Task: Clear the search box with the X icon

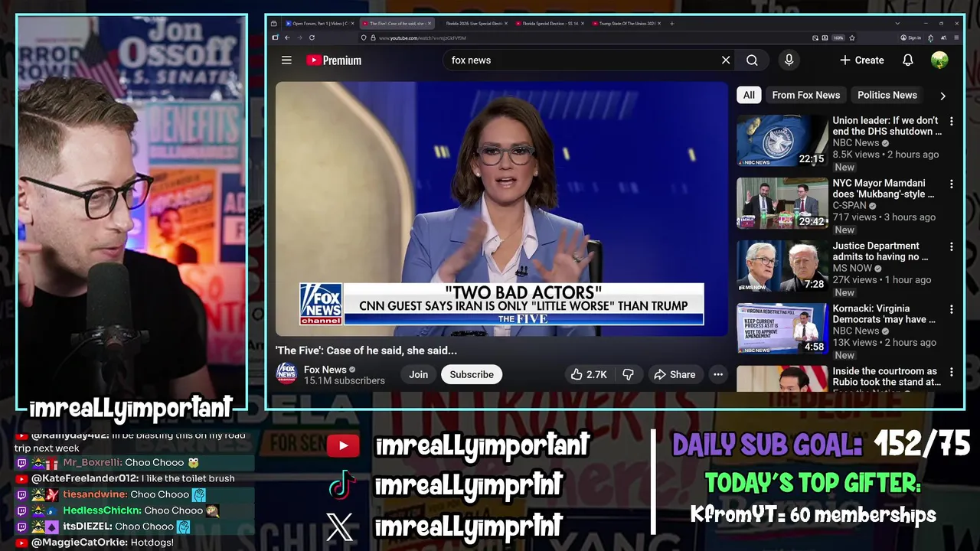Action: point(726,60)
